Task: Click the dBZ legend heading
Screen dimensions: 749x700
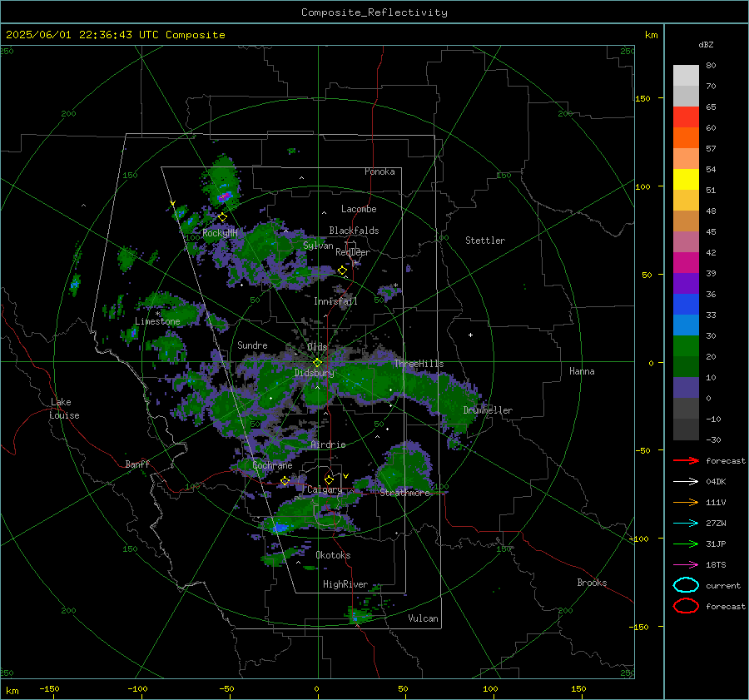Action: click(706, 45)
